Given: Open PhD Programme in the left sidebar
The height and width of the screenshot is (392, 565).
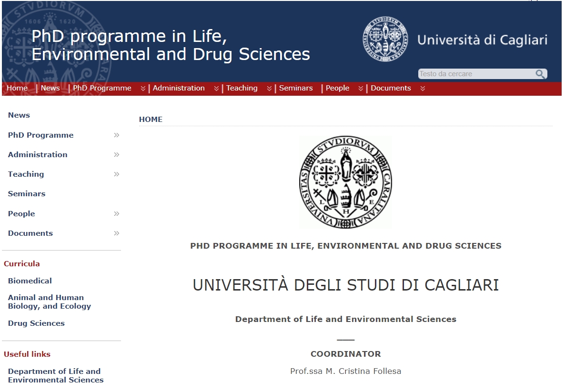Looking at the screenshot, I should coord(40,135).
